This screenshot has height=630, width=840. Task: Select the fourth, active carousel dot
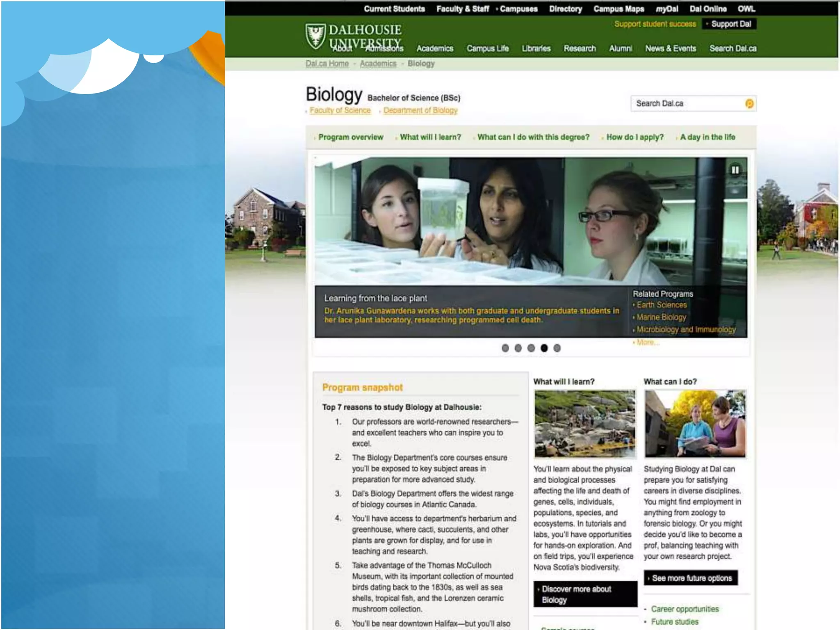pos(544,348)
